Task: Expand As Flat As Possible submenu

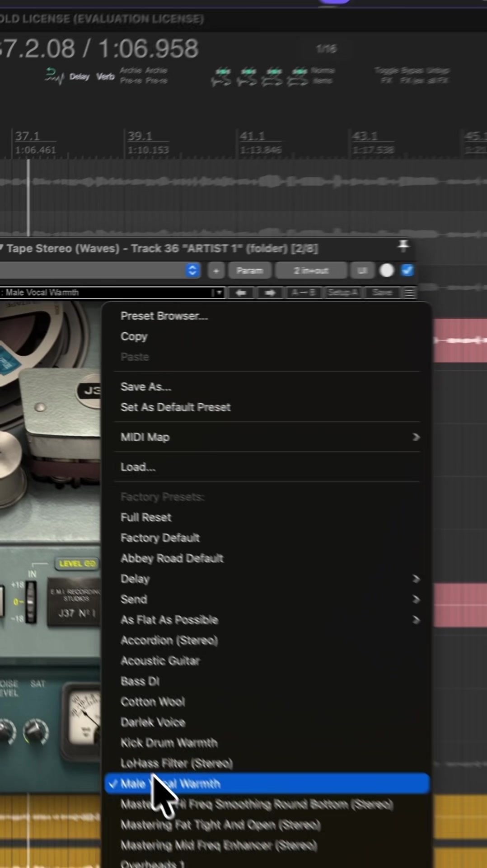Action: click(267, 620)
